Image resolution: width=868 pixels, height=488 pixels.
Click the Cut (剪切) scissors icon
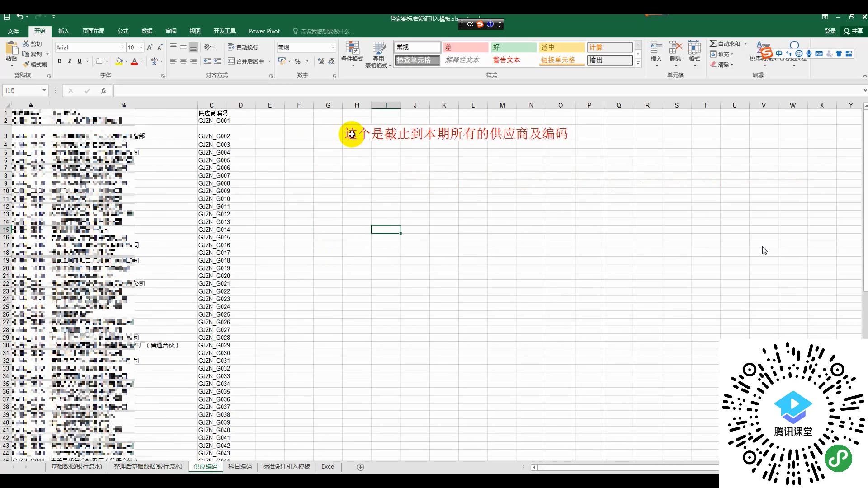point(26,43)
